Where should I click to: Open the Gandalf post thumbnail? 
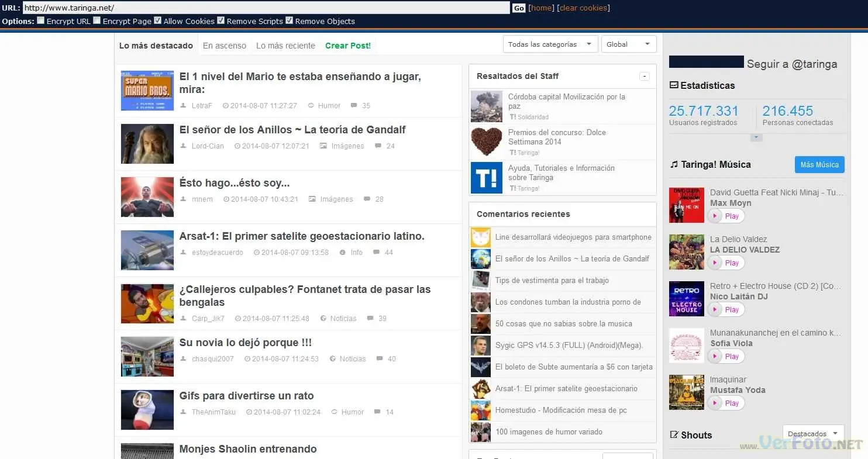pos(147,144)
